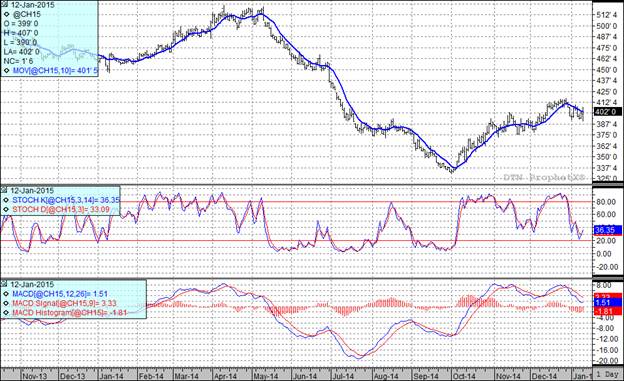The width and height of the screenshot is (624, 381).
Task: Select the MACD Histogram[@CH15]= -1.81 legend entry
Action: 70,313
